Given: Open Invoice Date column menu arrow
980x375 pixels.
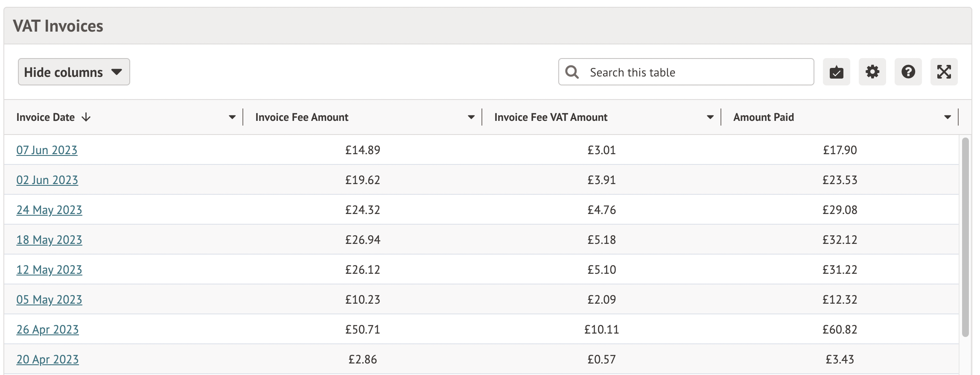Looking at the screenshot, I should [232, 117].
